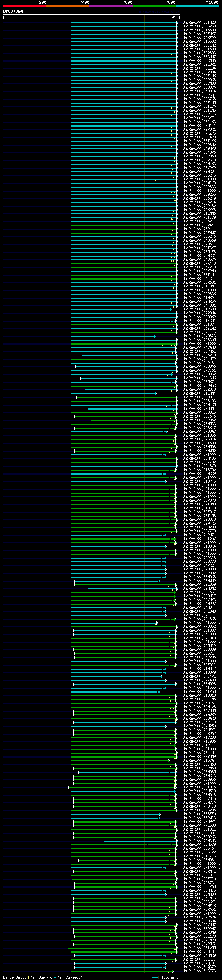Select hit label UniRef100_A5AQ69
Screen dimensions: 222x980
pyautogui.click(x=199, y=317)
